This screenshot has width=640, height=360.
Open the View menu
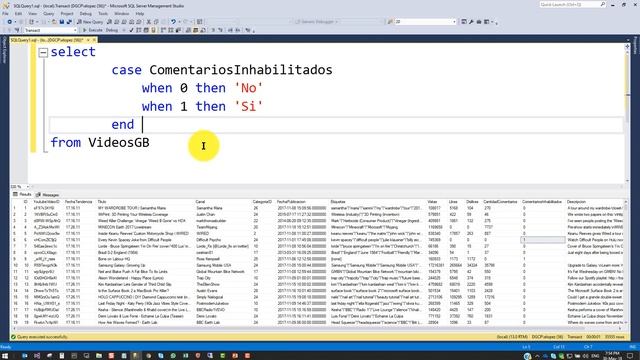click(x=33, y=13)
